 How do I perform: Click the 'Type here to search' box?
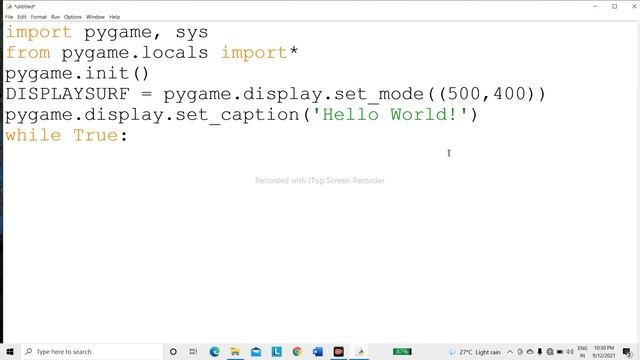coord(92,351)
